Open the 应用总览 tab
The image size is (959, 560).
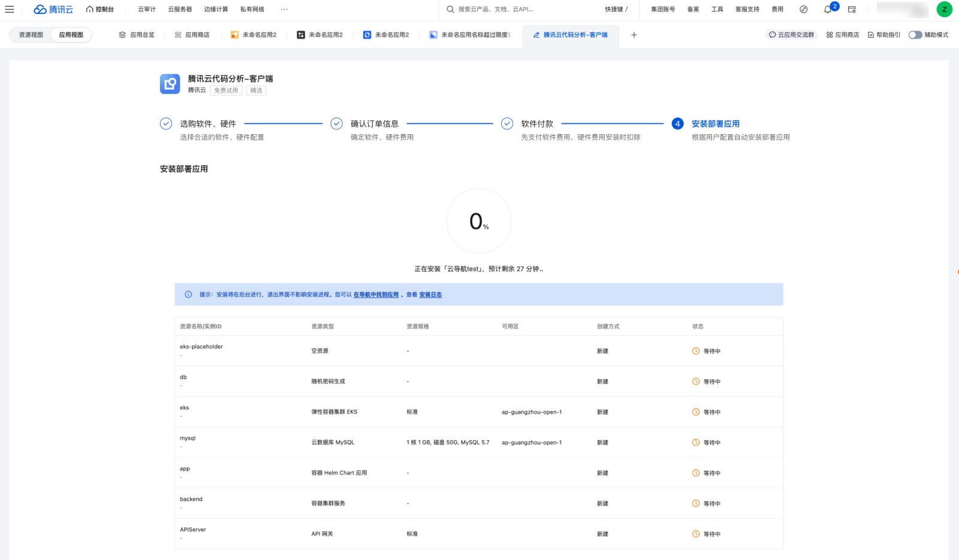pos(137,35)
